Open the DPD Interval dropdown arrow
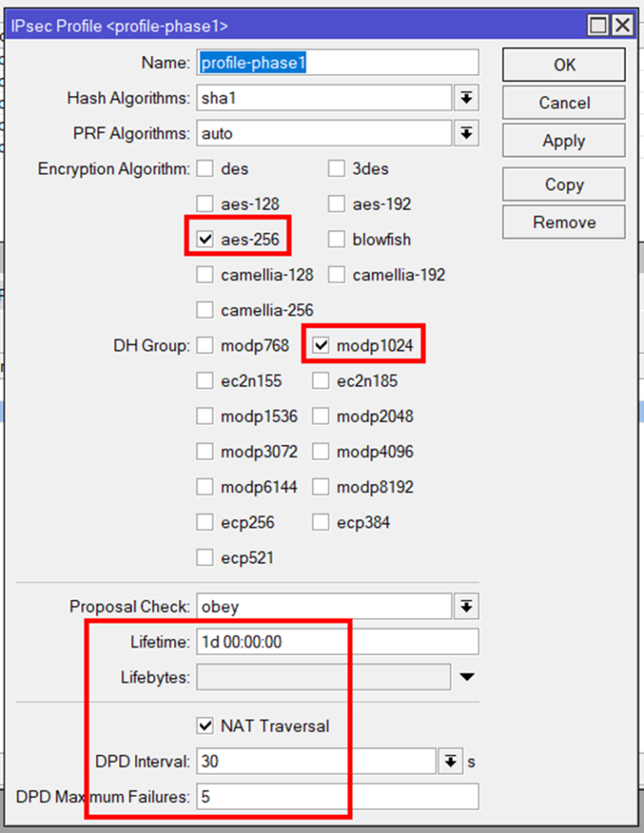Screen dimensions: 644x833 (450, 761)
